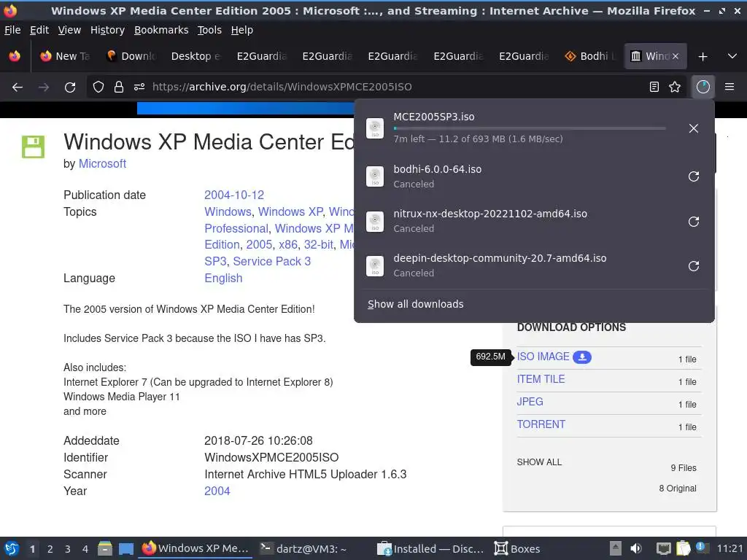Reload the current page
The height and width of the screenshot is (560, 747).
point(70,87)
